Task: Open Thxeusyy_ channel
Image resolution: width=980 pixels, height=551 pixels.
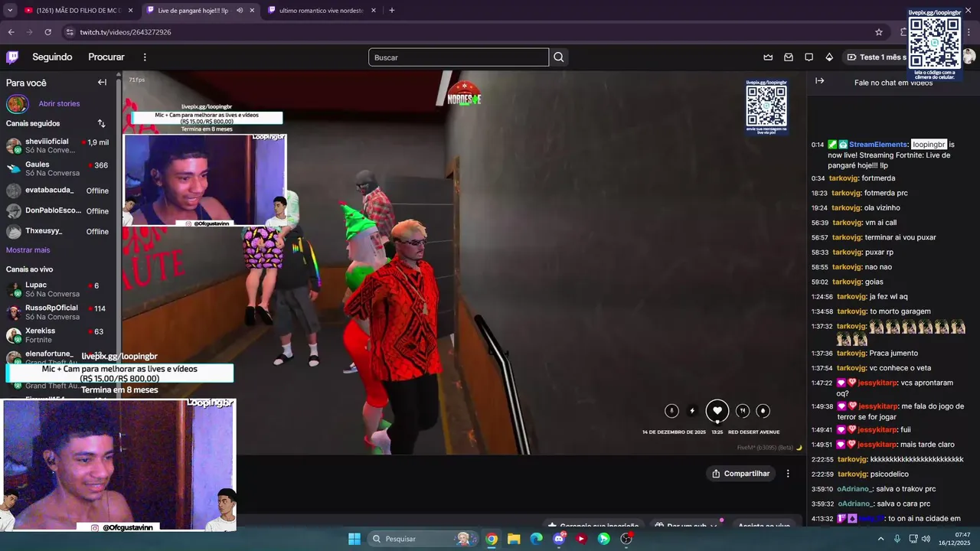Action: pos(57,231)
